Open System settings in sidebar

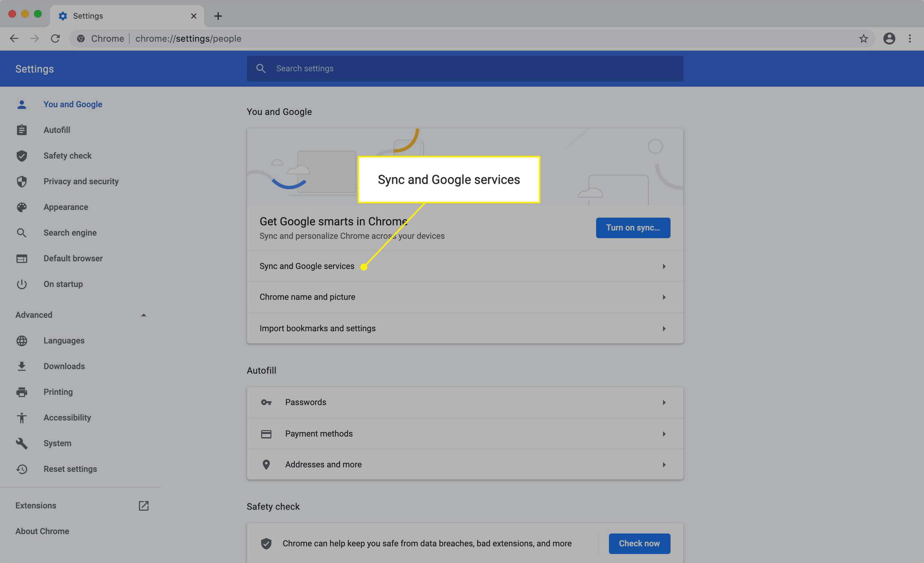coord(57,443)
